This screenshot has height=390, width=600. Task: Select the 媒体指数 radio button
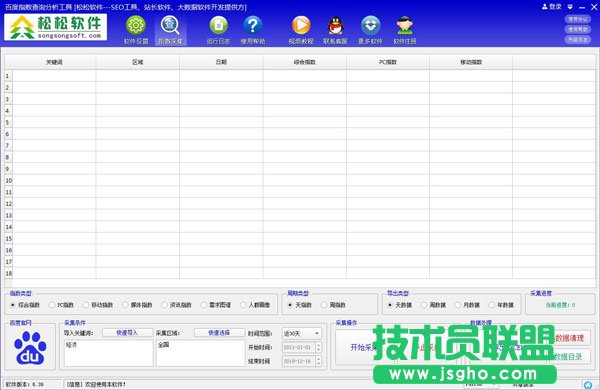pyautogui.click(x=125, y=305)
